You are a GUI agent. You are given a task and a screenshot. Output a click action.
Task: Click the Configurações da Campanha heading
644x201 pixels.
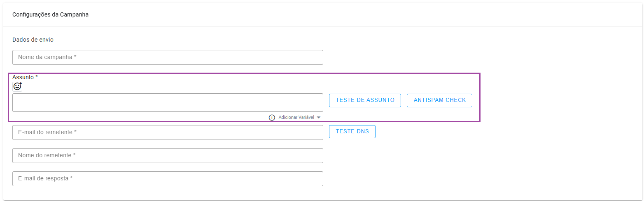pos(51,15)
